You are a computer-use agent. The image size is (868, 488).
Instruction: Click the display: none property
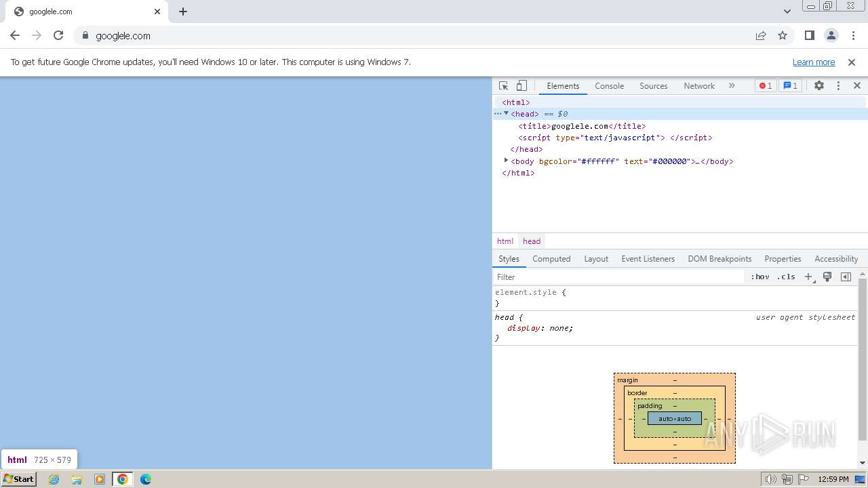pyautogui.click(x=540, y=328)
